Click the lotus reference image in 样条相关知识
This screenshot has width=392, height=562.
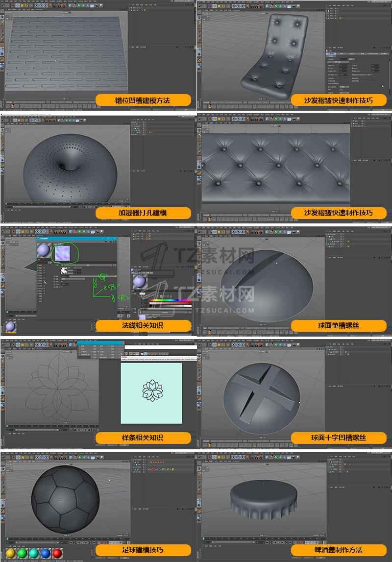pyautogui.click(x=151, y=393)
